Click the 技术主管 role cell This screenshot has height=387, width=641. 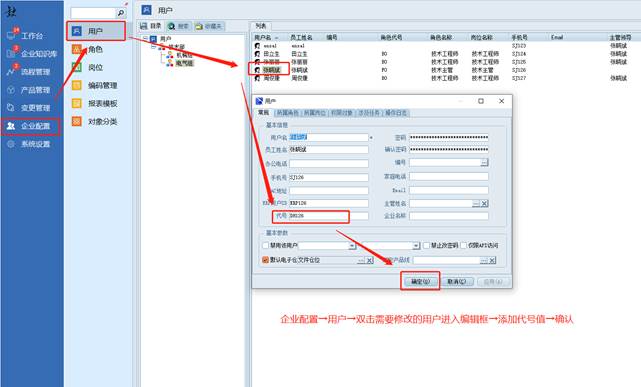tap(442, 70)
